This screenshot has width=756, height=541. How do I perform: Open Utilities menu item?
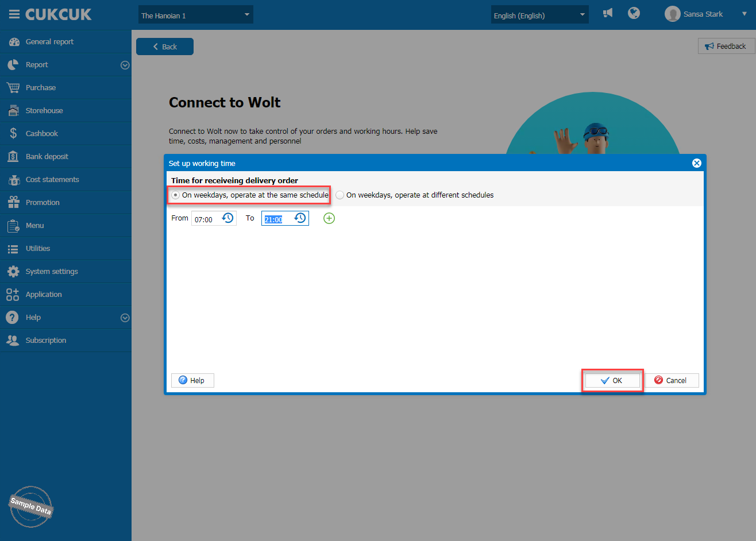65,249
